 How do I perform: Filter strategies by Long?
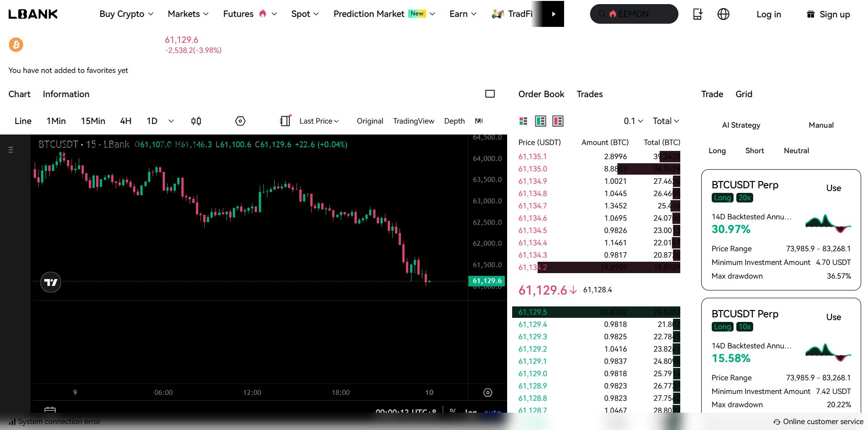pos(717,150)
